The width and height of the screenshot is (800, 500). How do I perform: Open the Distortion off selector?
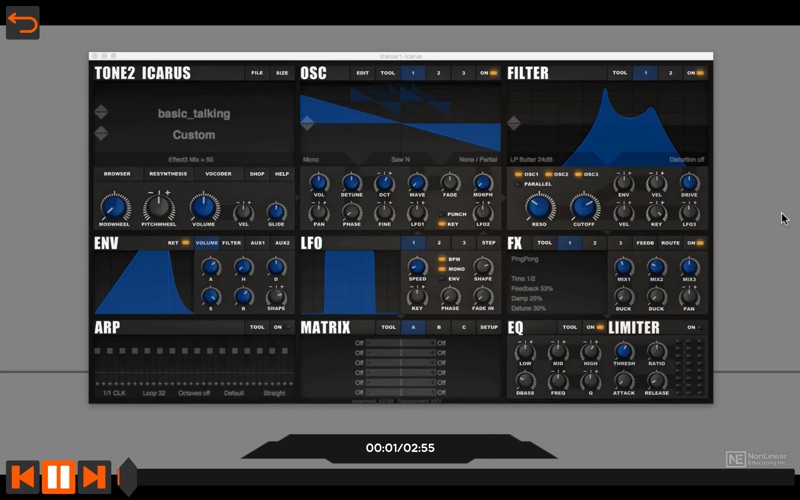[687, 160]
